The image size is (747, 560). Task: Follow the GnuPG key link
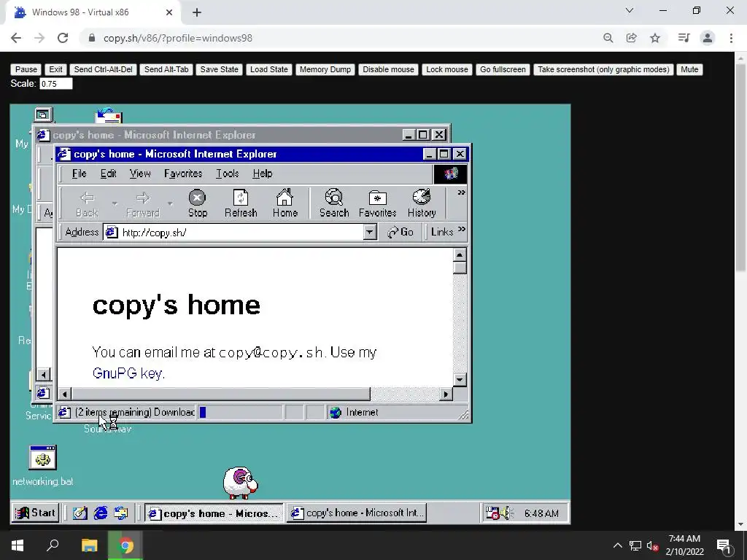[x=128, y=373]
